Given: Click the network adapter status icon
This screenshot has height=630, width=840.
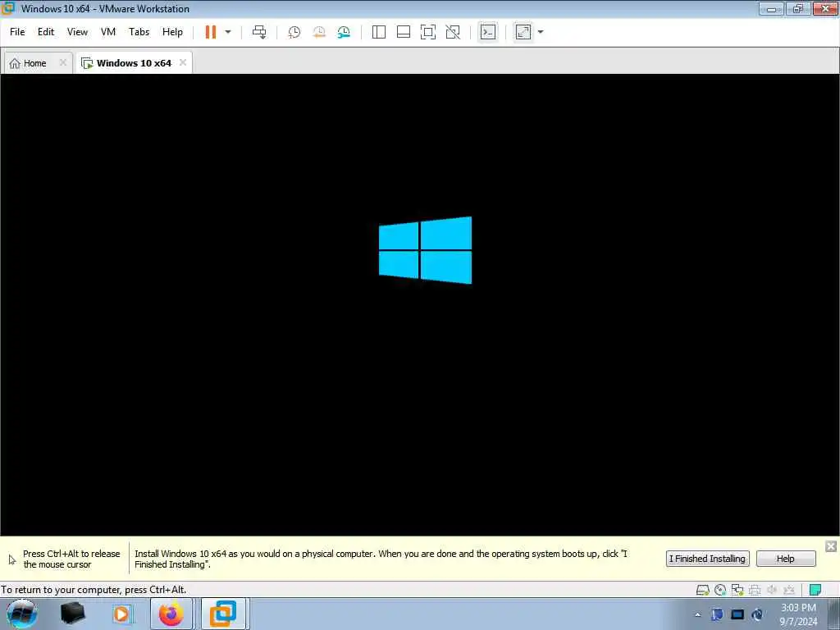Looking at the screenshot, I should pyautogui.click(x=737, y=591).
